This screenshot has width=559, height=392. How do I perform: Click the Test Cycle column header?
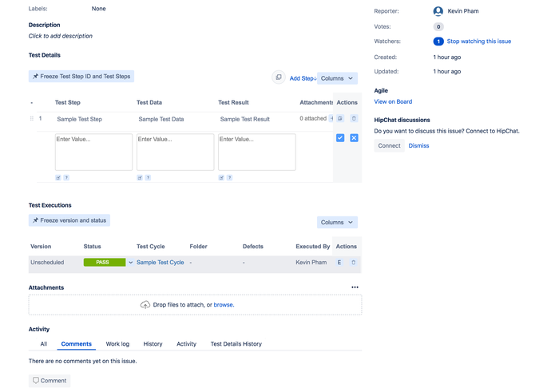150,246
